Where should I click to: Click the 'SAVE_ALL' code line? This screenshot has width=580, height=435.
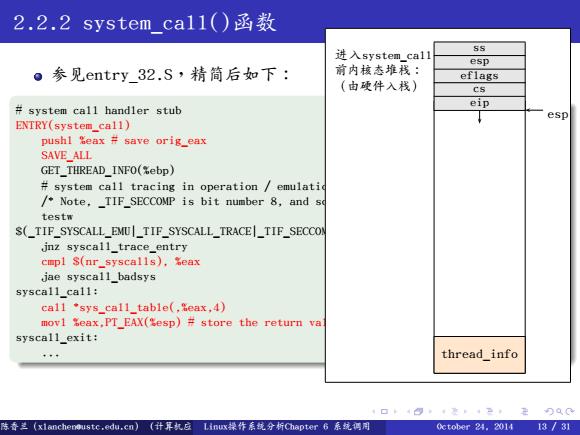(67, 156)
